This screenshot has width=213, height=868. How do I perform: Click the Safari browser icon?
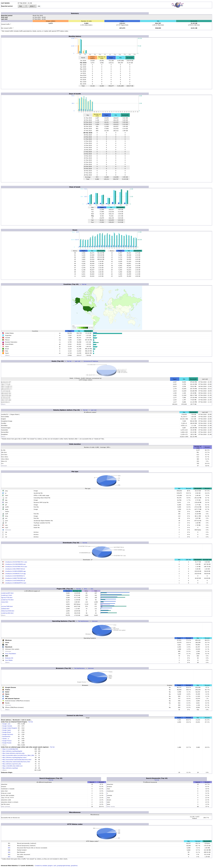3,692
